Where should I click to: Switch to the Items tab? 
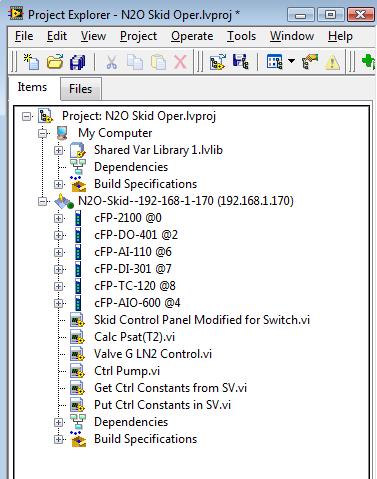[x=32, y=87]
